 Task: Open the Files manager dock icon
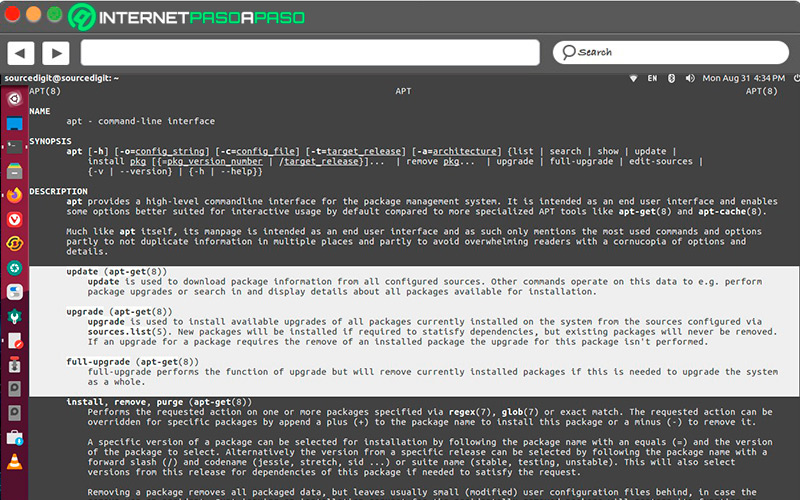tap(14, 170)
